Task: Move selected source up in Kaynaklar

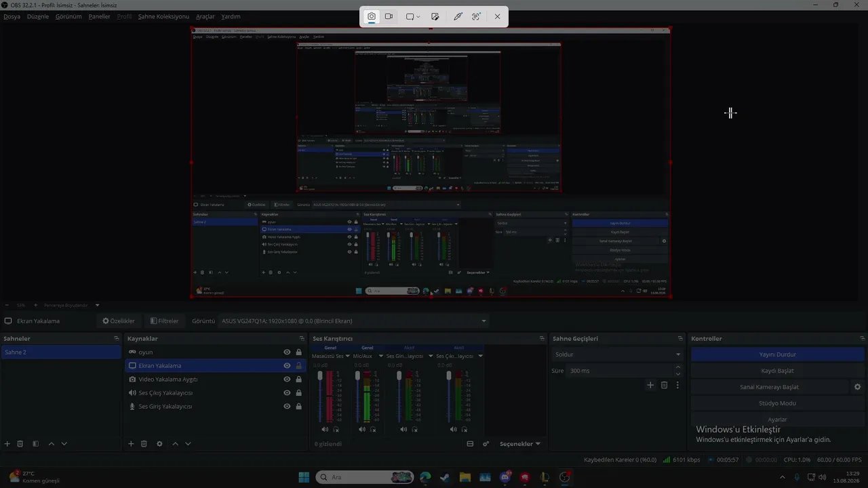Action: 175,444
